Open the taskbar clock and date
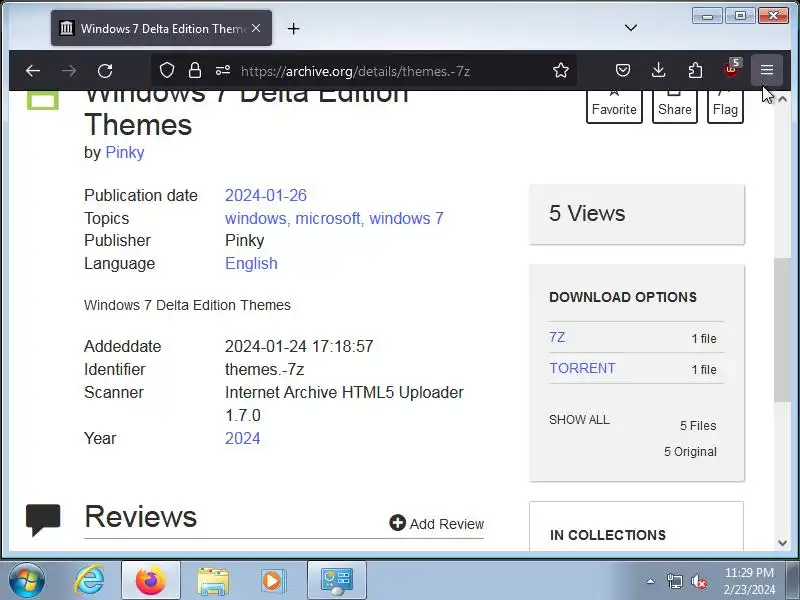Image resolution: width=800 pixels, height=600 pixels. (x=749, y=581)
